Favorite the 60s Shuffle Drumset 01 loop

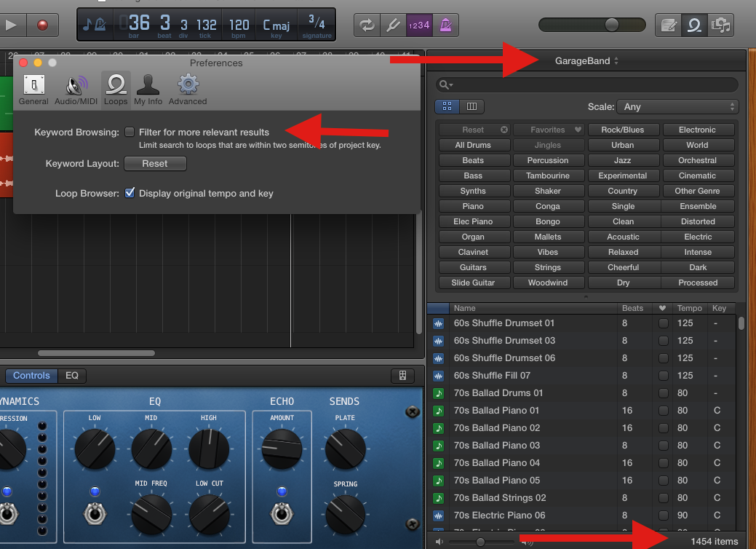pos(664,323)
